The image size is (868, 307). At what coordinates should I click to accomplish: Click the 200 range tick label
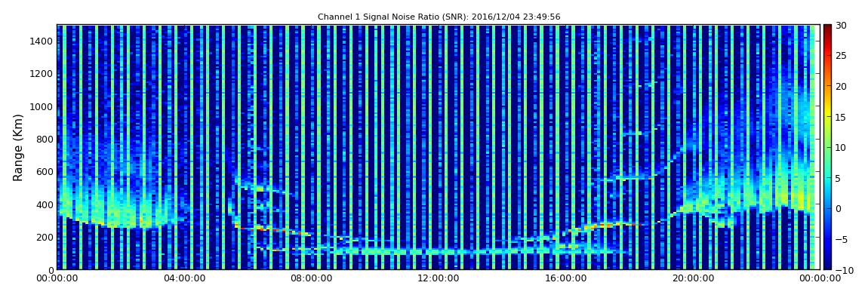tap(45, 238)
